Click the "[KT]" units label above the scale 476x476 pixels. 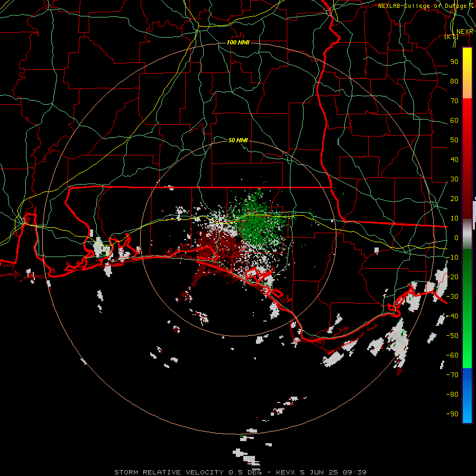click(452, 36)
